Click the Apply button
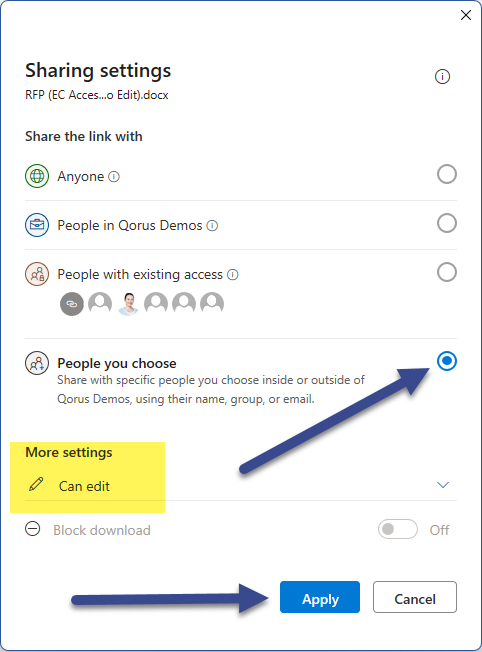Screen dimensions: 482x652 click(320, 597)
